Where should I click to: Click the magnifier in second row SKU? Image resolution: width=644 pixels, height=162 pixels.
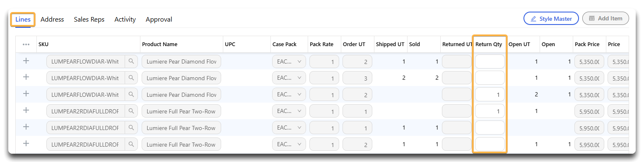(x=131, y=78)
